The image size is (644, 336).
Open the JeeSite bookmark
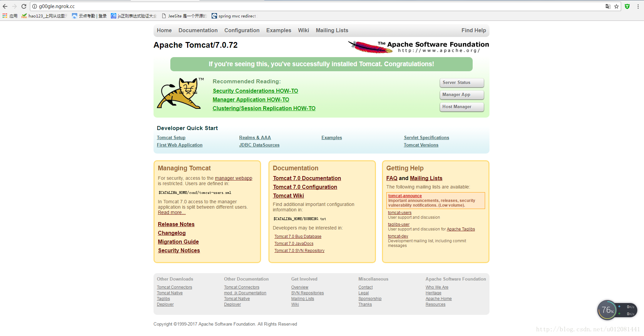tap(184, 16)
